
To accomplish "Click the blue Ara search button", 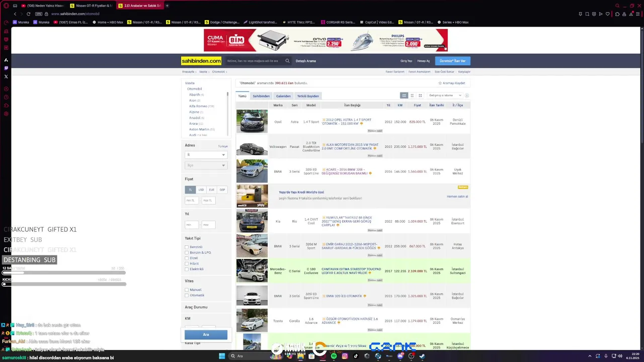I will point(206,334).
